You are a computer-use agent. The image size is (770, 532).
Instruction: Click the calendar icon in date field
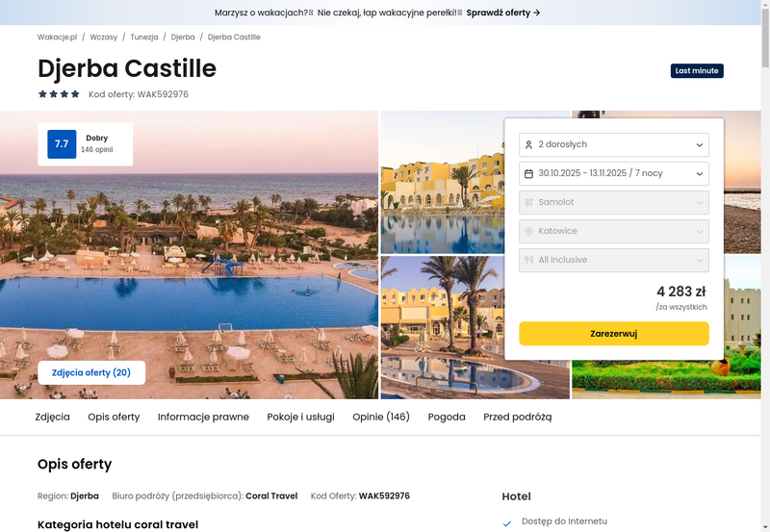528,174
